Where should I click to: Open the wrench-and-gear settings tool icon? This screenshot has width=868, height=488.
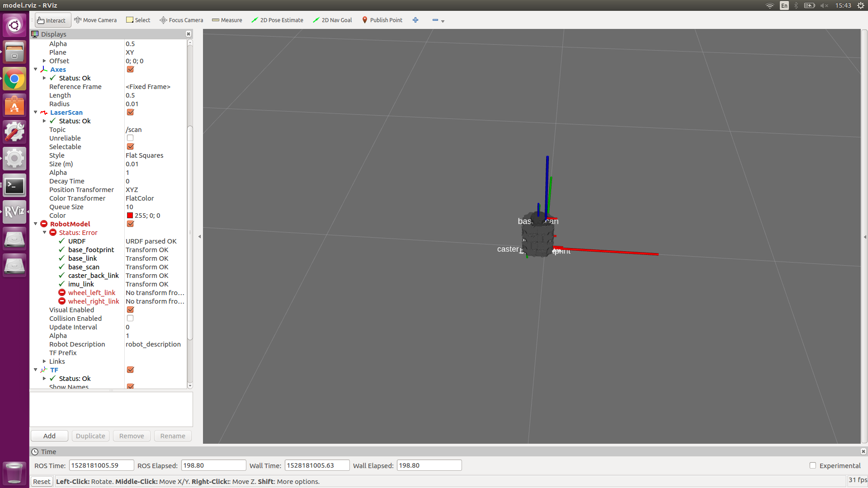click(x=14, y=132)
